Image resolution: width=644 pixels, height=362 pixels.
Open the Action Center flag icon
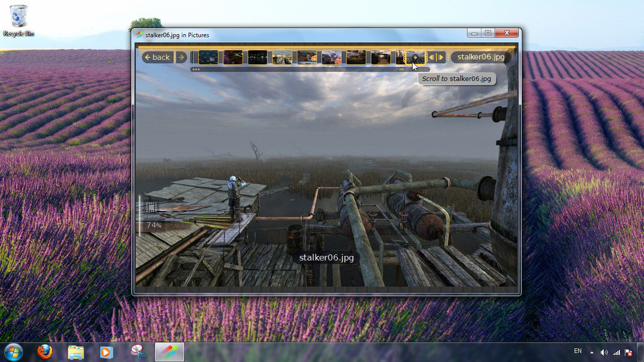pyautogui.click(x=628, y=353)
